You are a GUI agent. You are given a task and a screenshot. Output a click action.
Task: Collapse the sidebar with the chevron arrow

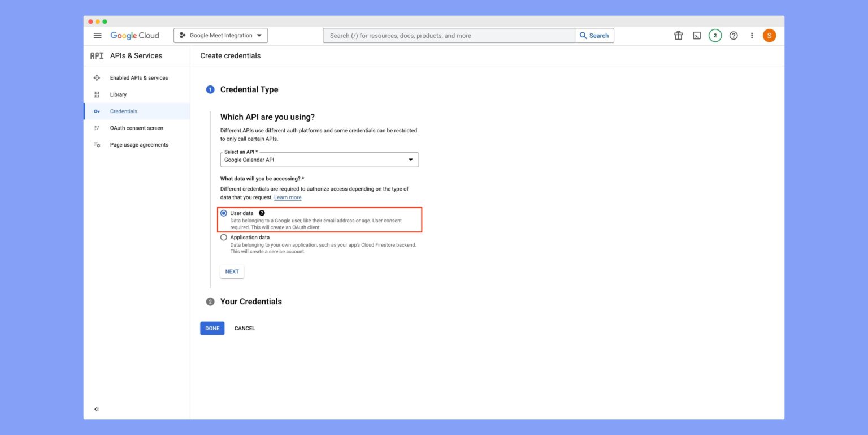click(x=96, y=408)
